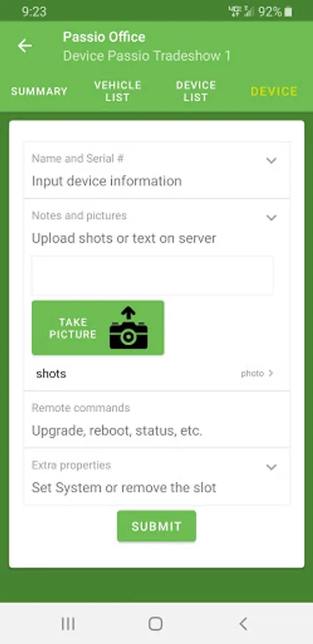Check the battery status icon
Viewport: 313px width, 644px height.
coord(289,12)
